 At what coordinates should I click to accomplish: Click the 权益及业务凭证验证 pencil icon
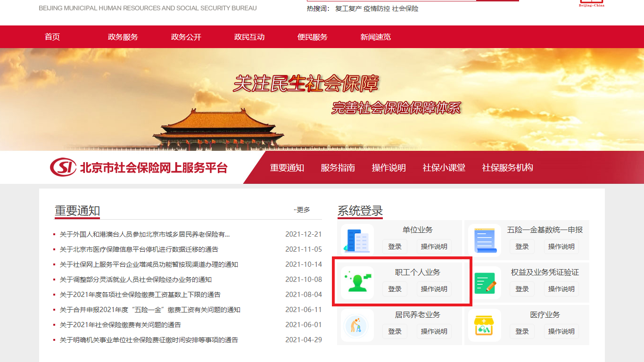(485, 283)
